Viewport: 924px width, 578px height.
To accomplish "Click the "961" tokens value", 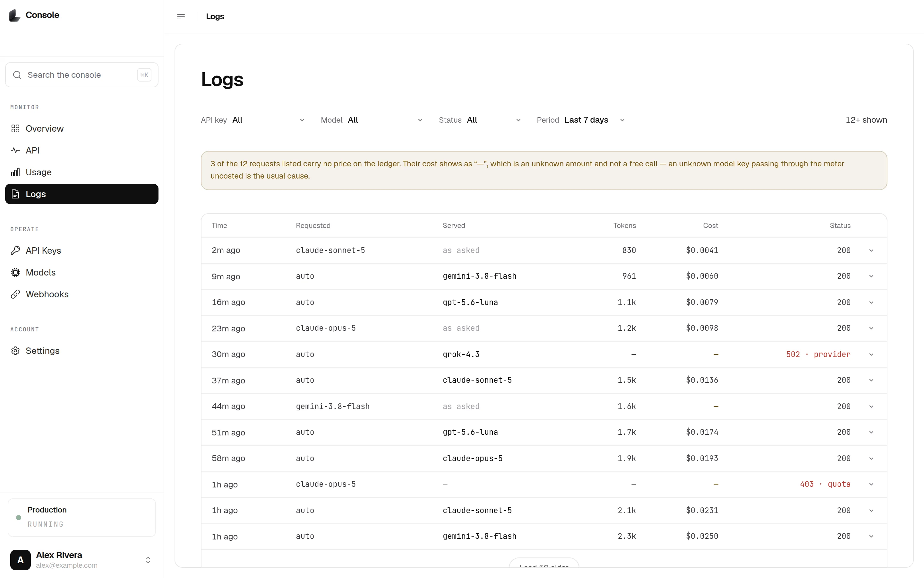I will [629, 276].
